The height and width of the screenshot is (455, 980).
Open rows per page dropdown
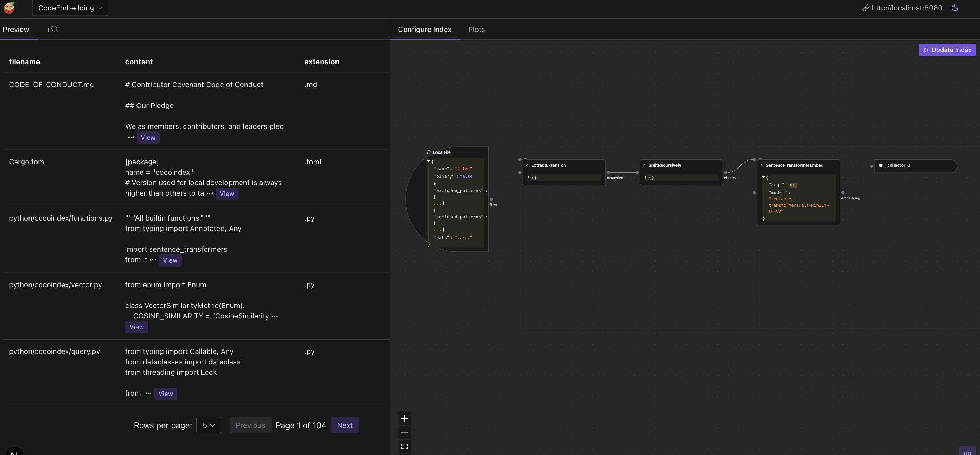[208, 425]
